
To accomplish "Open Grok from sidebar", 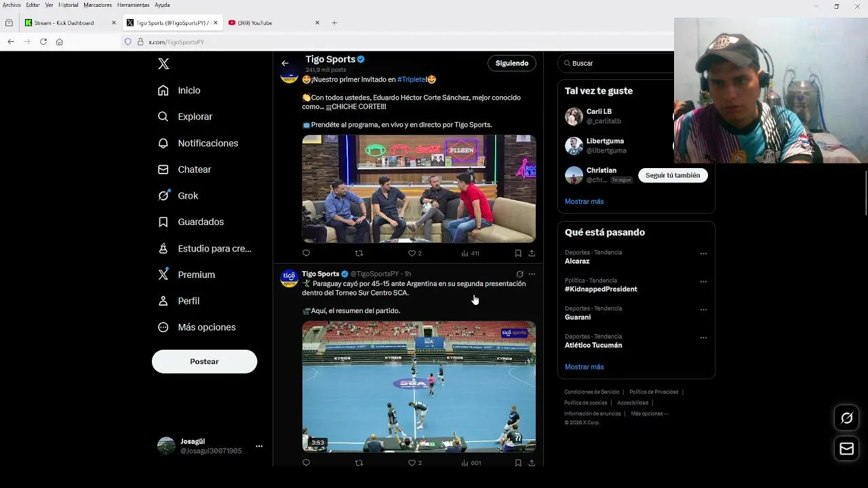I will (x=178, y=196).
